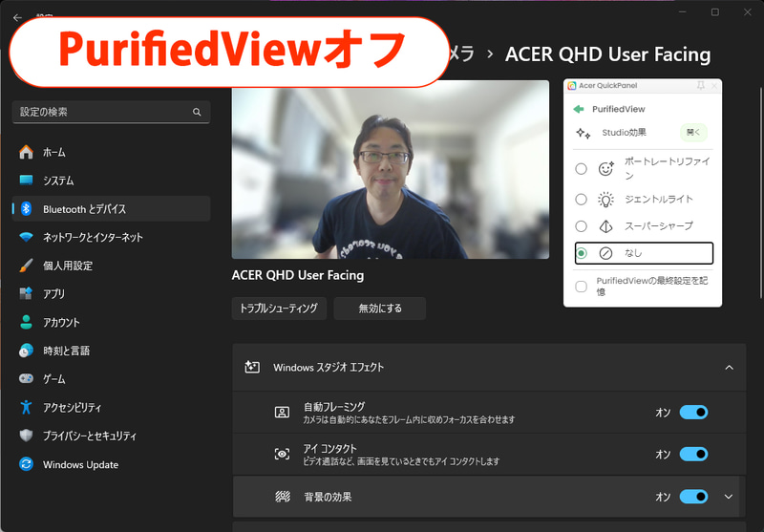The width and height of the screenshot is (764, 532).
Task: Open ネットワークとインターネット page
Action: (x=111, y=237)
